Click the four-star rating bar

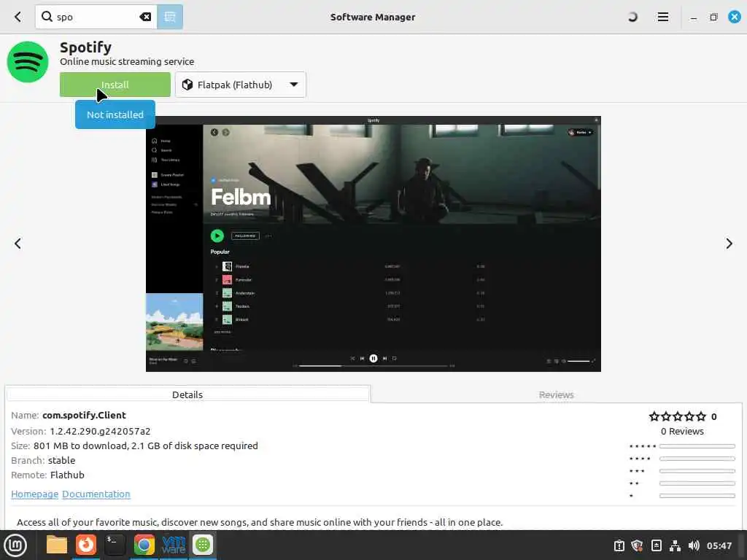[697, 459]
